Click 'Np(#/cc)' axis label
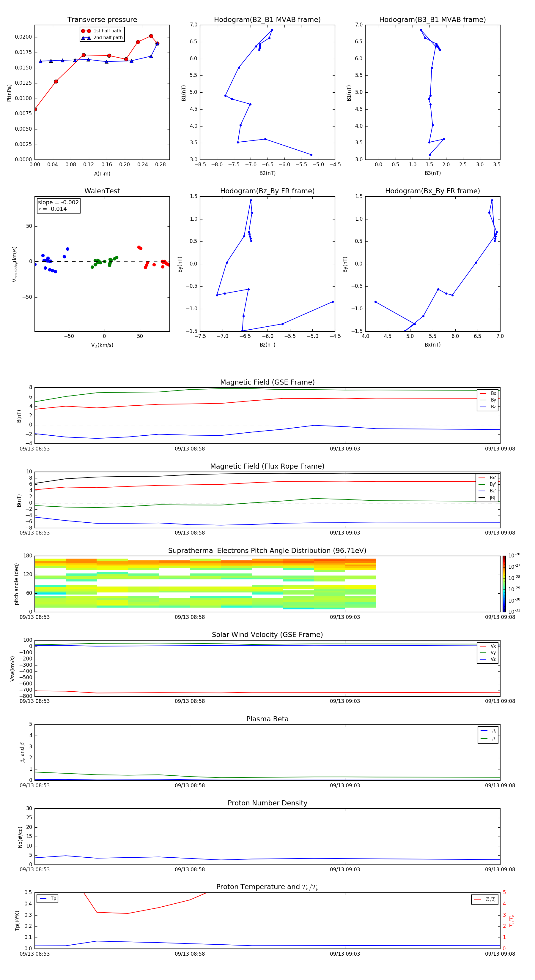Viewport: 535px width, 980px height. [x=21, y=837]
